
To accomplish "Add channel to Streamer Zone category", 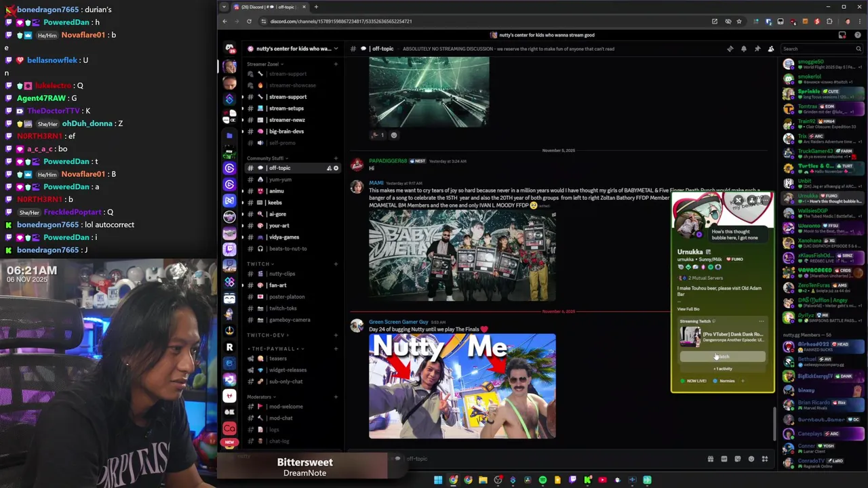I will coord(336,64).
